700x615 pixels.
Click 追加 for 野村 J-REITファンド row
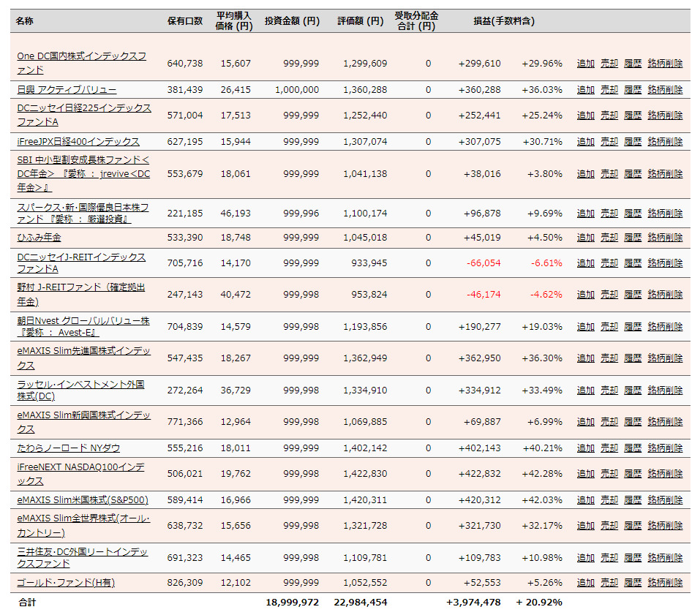[x=585, y=295]
